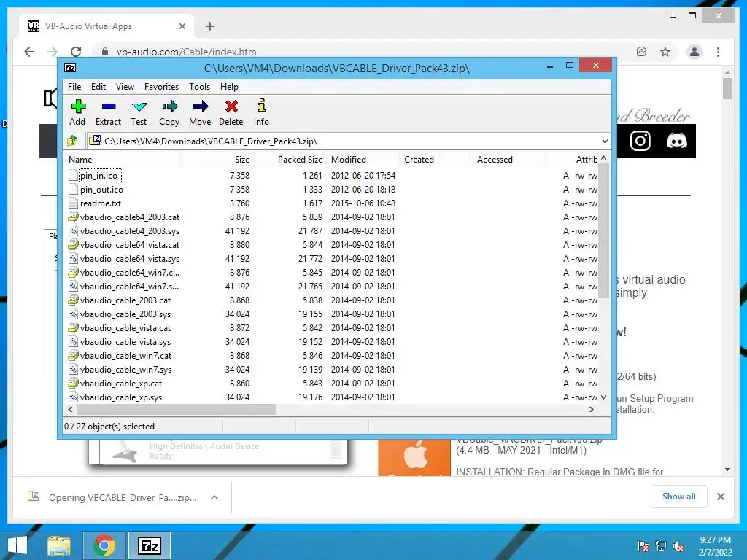Click the Test toolbar icon

point(139,106)
